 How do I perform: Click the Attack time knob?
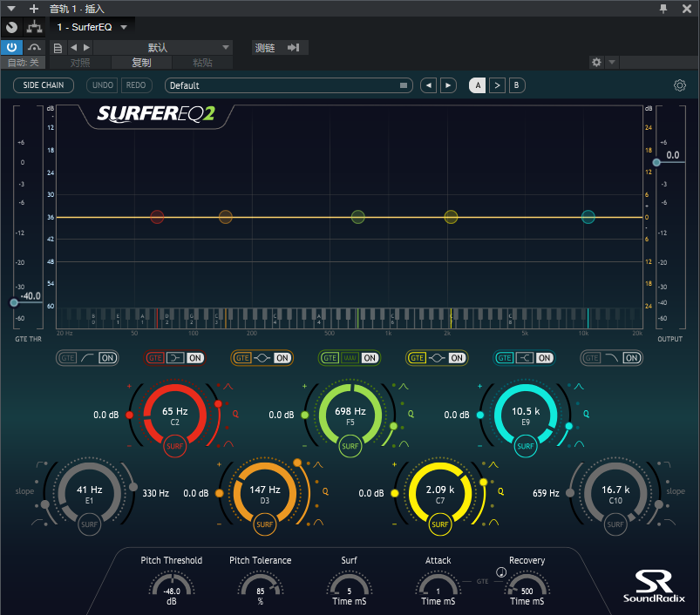coord(438,585)
